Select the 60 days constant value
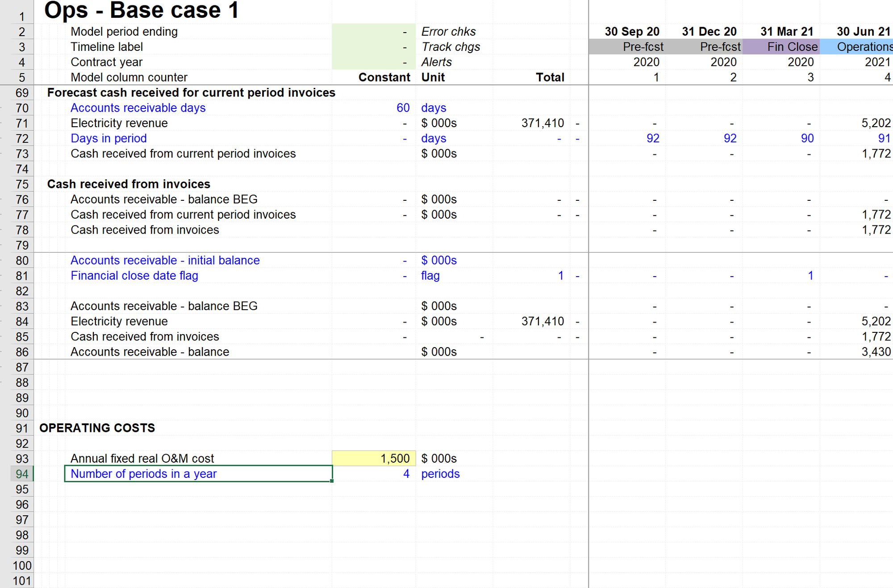This screenshot has width=893, height=588. (403, 108)
